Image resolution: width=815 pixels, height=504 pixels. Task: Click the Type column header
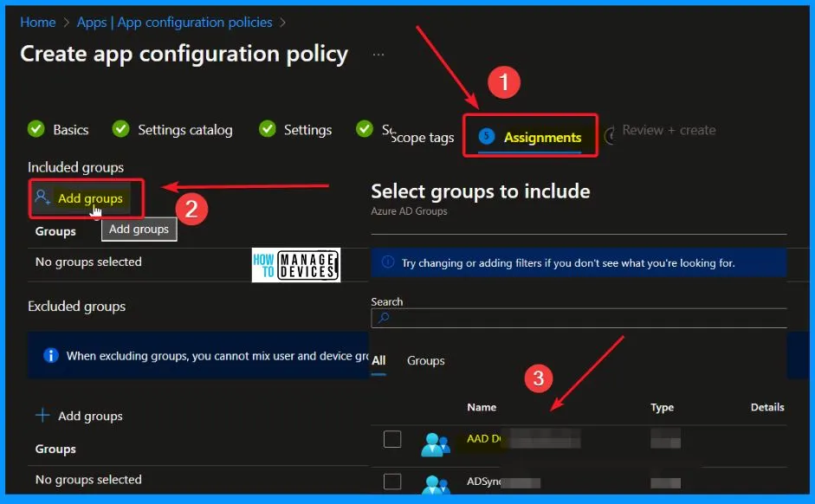coord(662,407)
